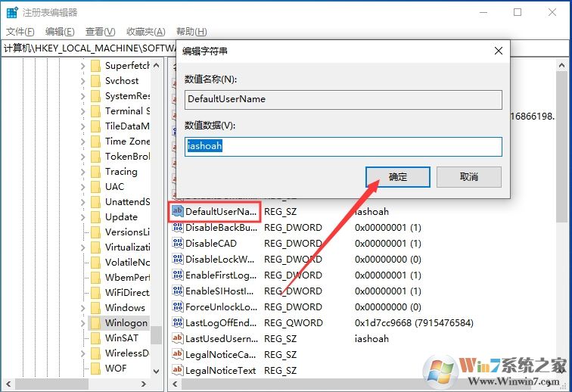Image resolution: width=572 pixels, height=392 pixels.
Task: Select the Time Zone folder icon
Action: [x=95, y=142]
